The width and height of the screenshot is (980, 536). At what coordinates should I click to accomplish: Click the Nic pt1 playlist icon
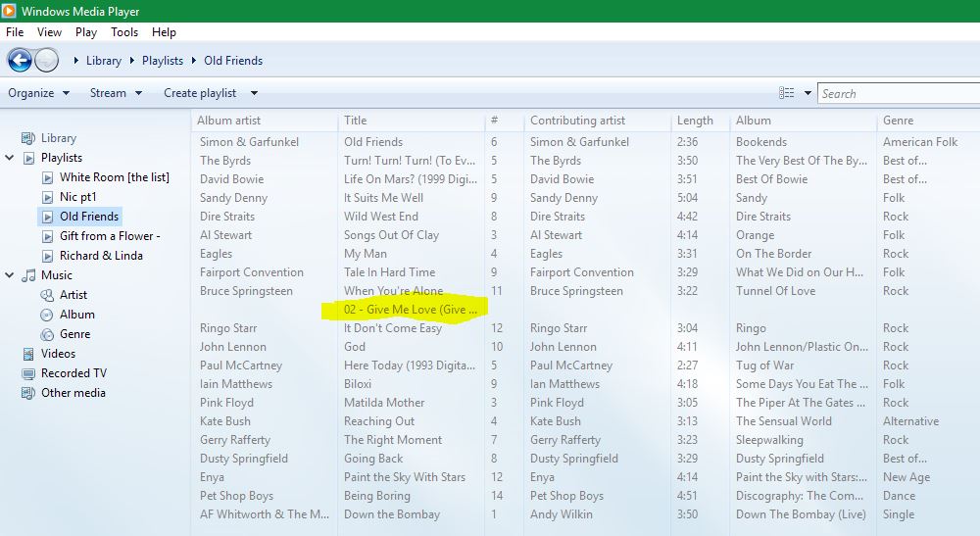point(47,197)
